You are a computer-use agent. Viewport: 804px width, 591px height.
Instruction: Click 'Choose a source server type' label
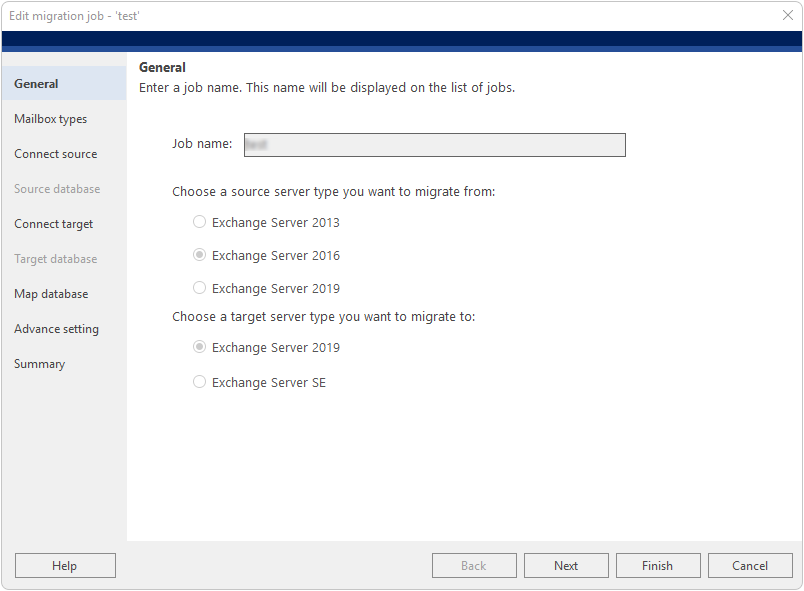click(334, 192)
